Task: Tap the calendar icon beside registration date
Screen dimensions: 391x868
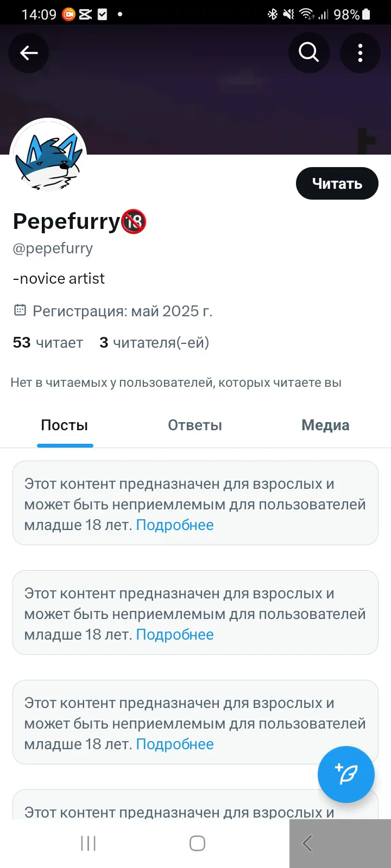Action: pyautogui.click(x=20, y=311)
